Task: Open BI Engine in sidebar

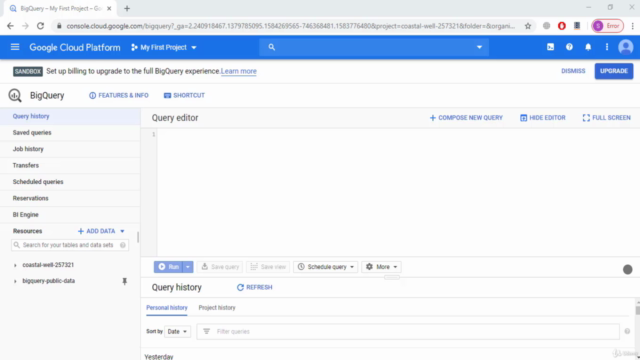Action: coord(70,214)
